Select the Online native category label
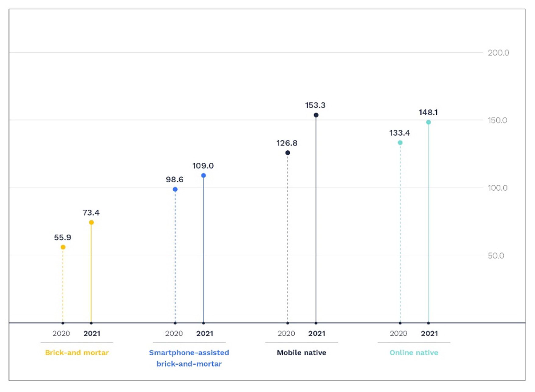Image resolution: width=535 pixels, height=392 pixels. coord(414,352)
